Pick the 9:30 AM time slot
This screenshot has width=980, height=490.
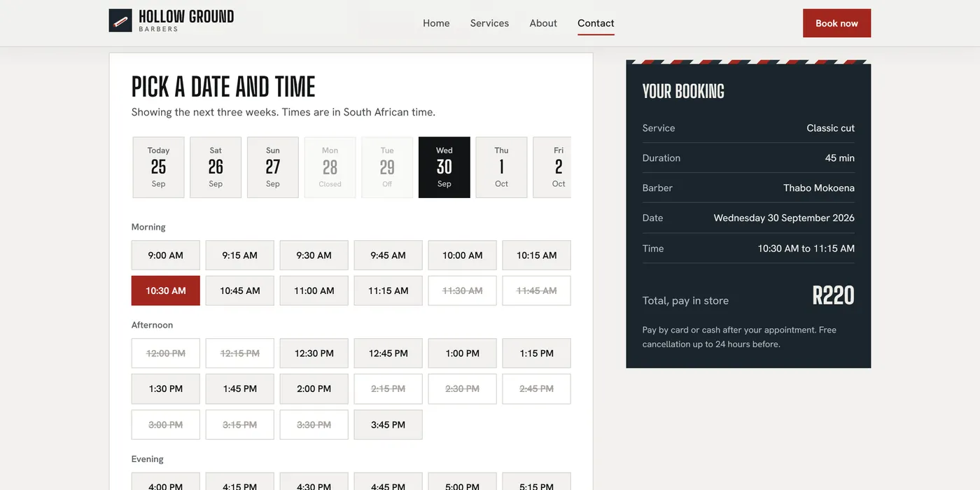[x=314, y=255]
